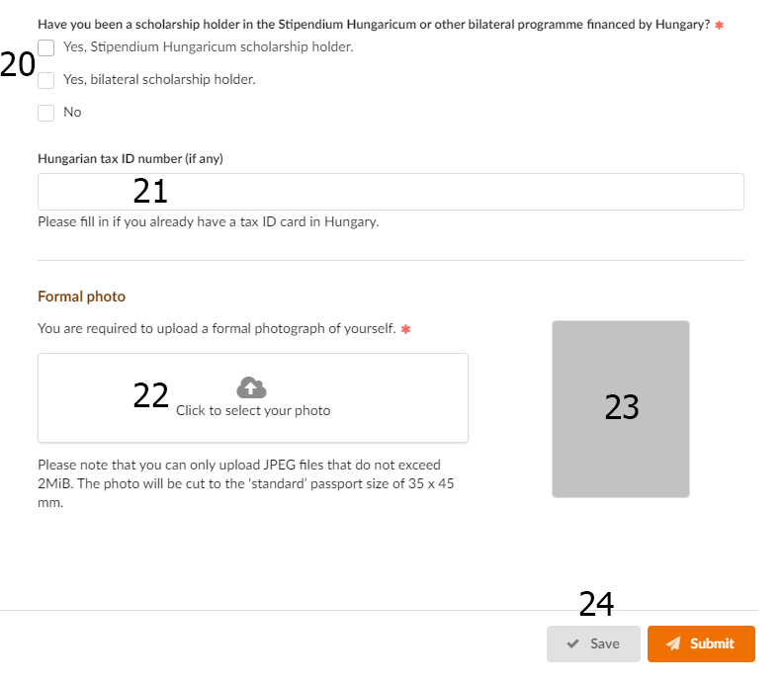Tick the Stipendium Hungaricum scholarship holder checkbox
Viewport: 784px width, 683px height.
click(46, 46)
